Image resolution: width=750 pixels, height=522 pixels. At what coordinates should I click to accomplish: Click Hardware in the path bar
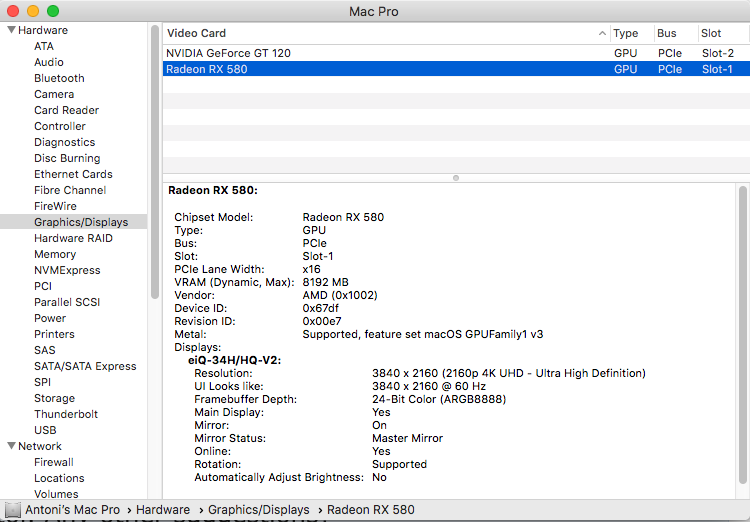tap(163, 510)
